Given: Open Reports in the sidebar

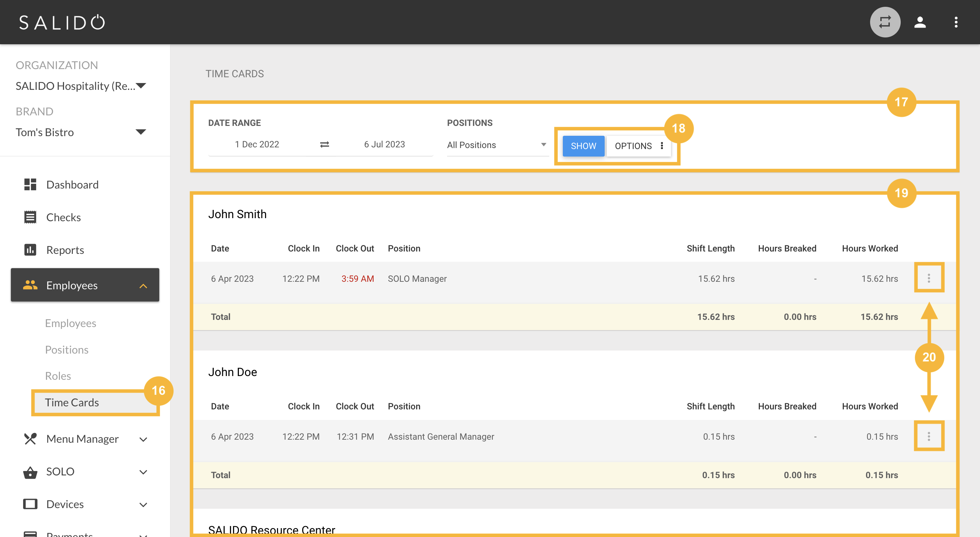Looking at the screenshot, I should pyautogui.click(x=65, y=250).
